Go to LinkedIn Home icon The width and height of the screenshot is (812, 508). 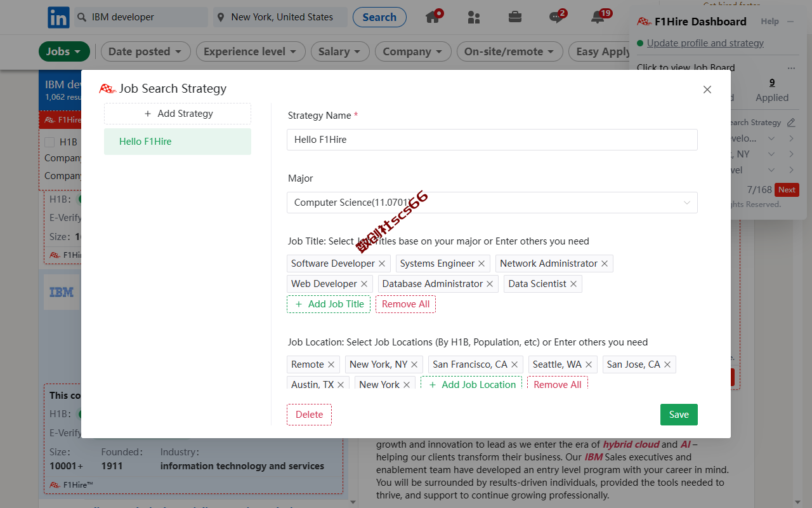[x=433, y=17]
